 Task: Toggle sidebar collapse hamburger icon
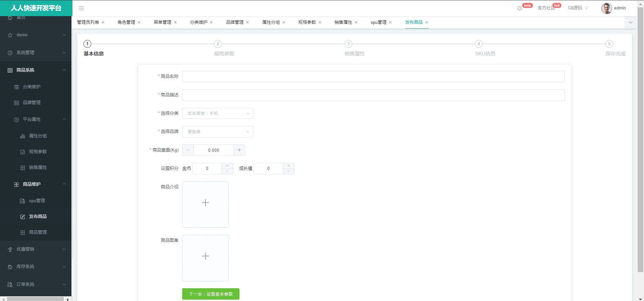click(x=81, y=8)
